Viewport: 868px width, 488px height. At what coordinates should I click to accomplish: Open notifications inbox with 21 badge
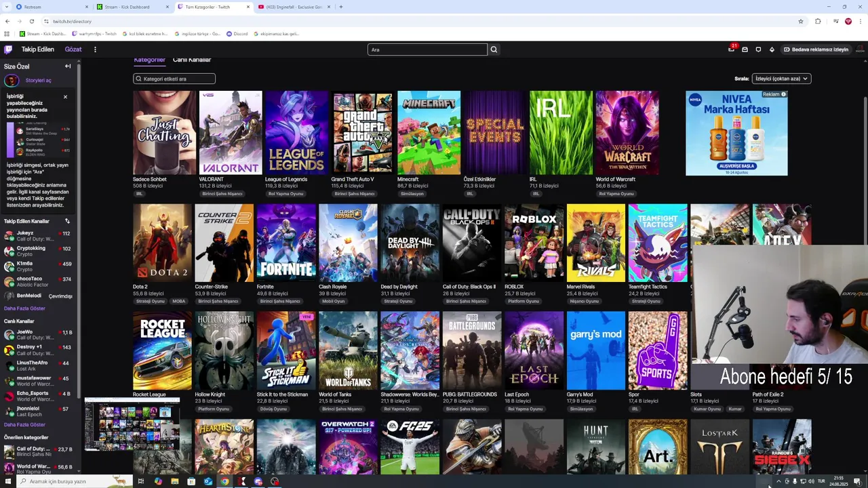click(x=731, y=49)
